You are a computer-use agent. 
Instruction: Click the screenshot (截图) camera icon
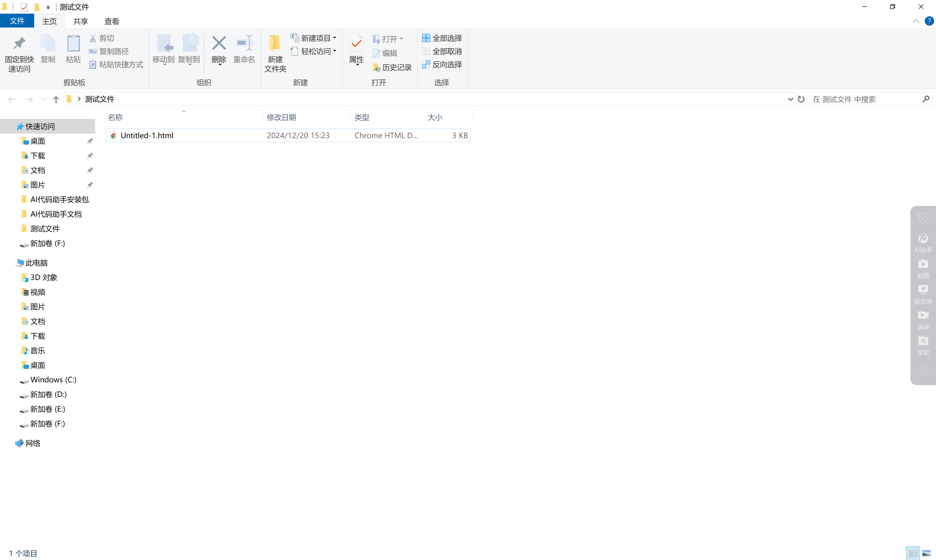coord(923,264)
